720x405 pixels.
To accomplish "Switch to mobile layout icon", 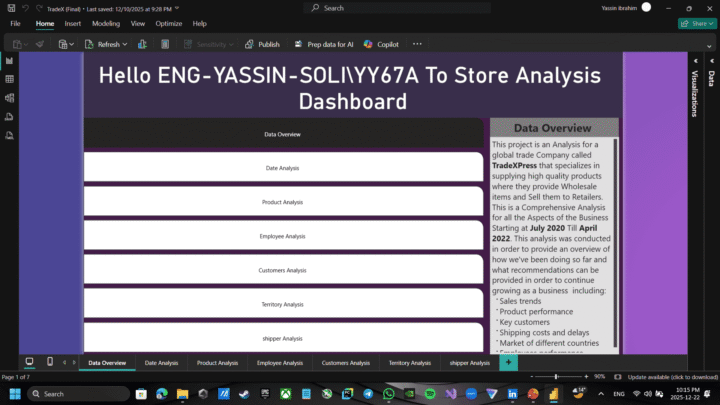I will point(50,362).
